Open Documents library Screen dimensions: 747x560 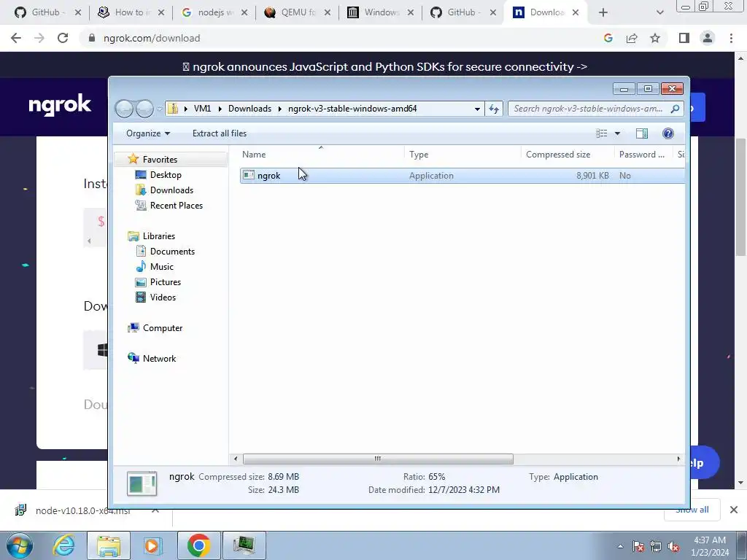pos(172,252)
